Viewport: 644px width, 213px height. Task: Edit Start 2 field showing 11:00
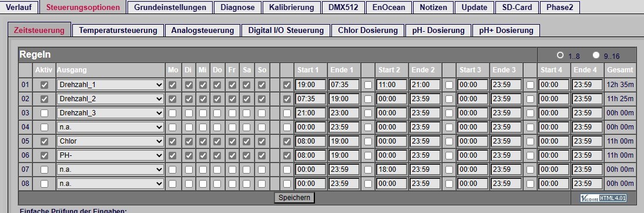tap(391, 85)
